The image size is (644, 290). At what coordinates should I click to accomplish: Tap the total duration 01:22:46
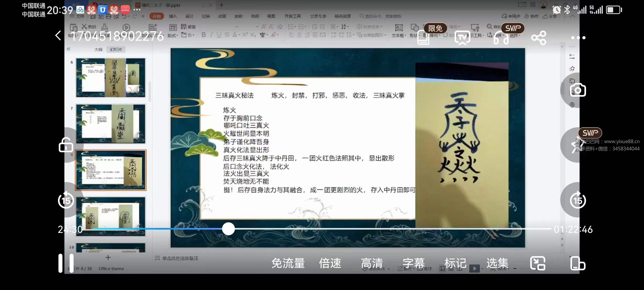click(573, 229)
